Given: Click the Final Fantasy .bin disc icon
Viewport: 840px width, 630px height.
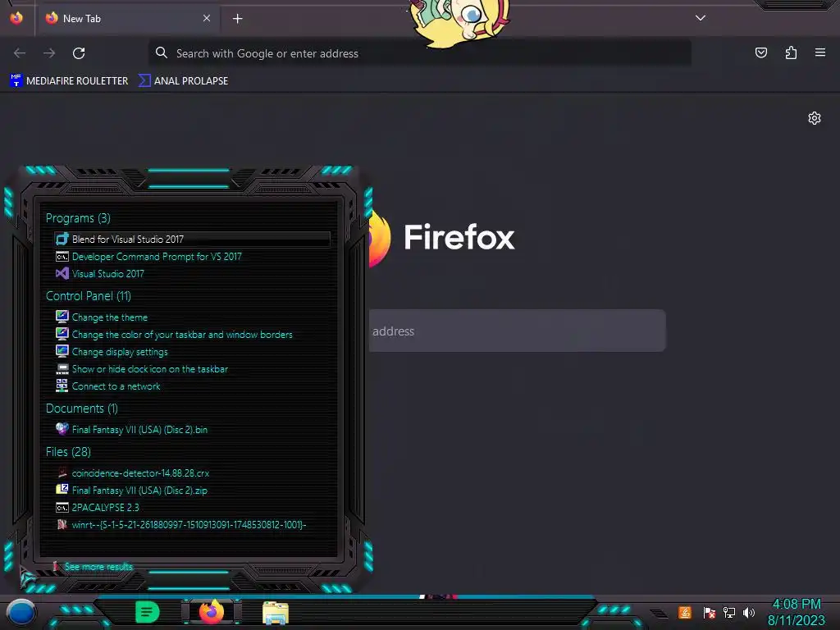Looking at the screenshot, I should tap(62, 428).
